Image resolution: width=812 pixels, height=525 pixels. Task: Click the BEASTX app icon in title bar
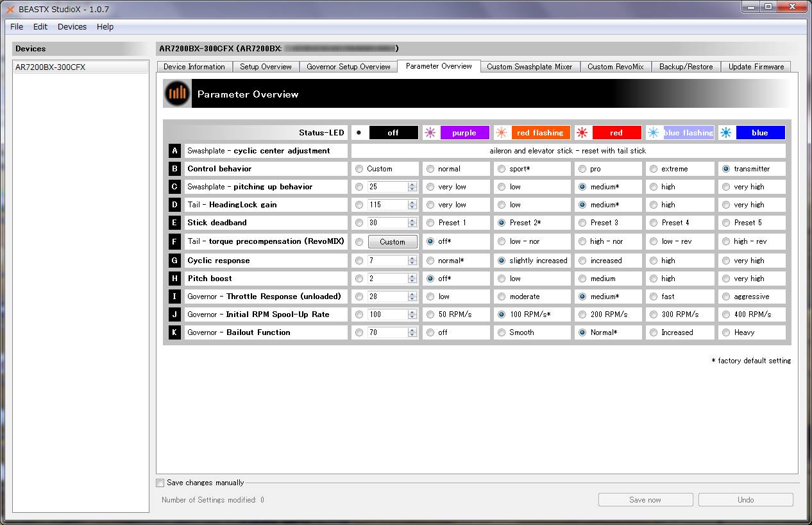[x=10, y=9]
